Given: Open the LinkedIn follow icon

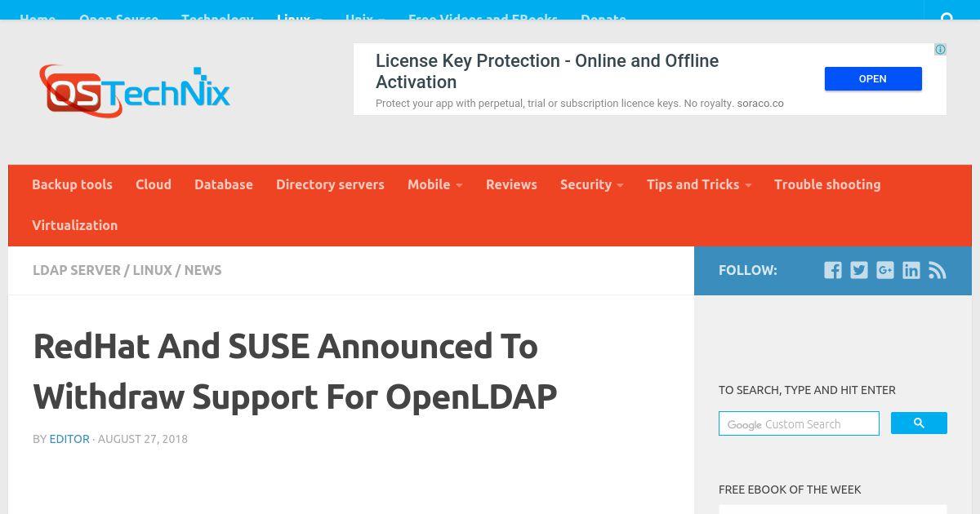Looking at the screenshot, I should (x=911, y=271).
